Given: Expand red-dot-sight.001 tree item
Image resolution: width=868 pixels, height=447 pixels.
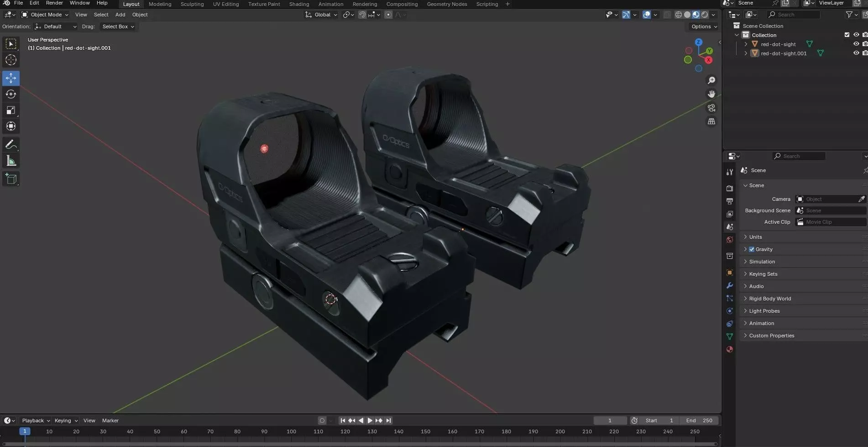Looking at the screenshot, I should (746, 53).
